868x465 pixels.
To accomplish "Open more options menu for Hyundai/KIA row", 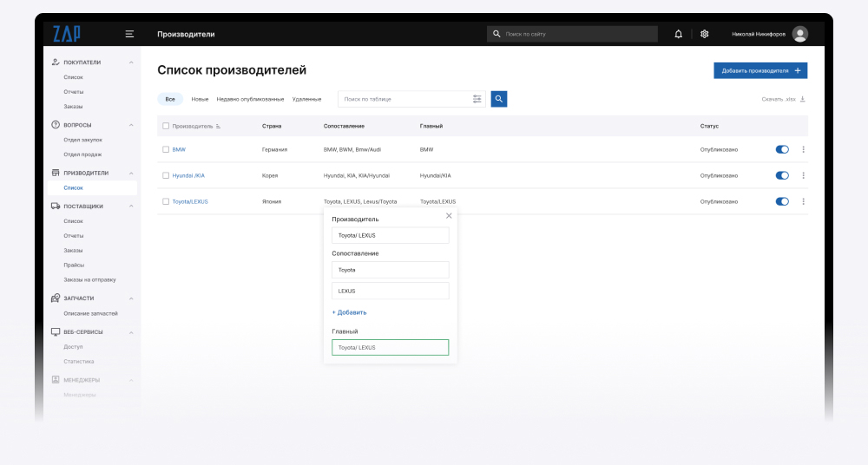I will pos(803,175).
